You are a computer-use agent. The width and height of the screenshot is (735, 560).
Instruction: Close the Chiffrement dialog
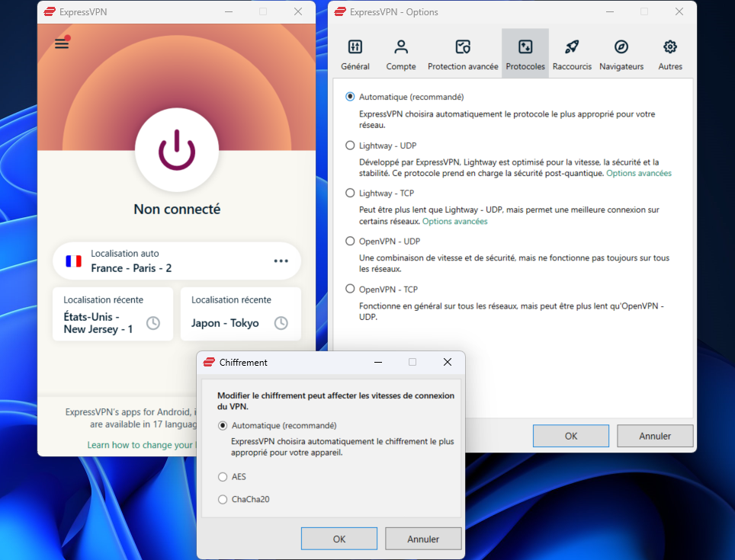pyautogui.click(x=448, y=362)
